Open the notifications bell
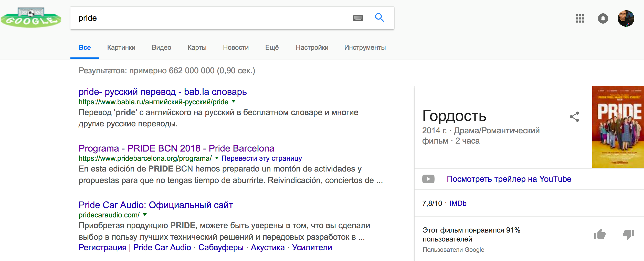The height and width of the screenshot is (261, 644). pyautogui.click(x=603, y=18)
